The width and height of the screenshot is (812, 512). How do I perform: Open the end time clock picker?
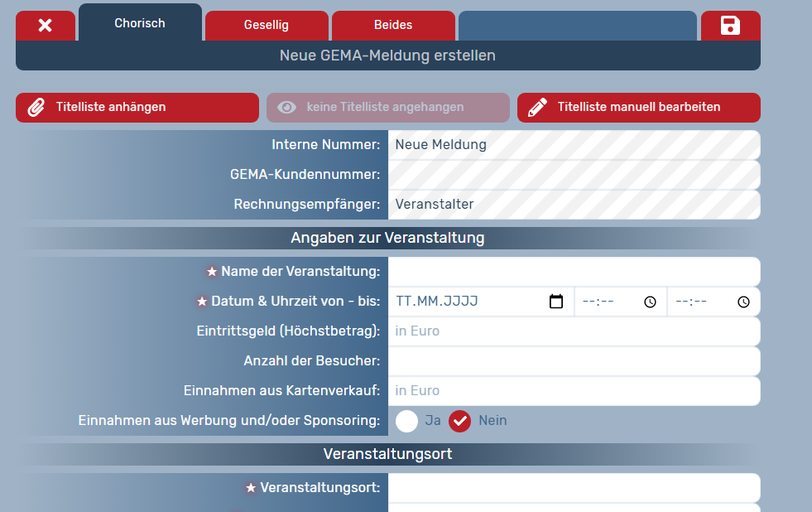(x=743, y=302)
